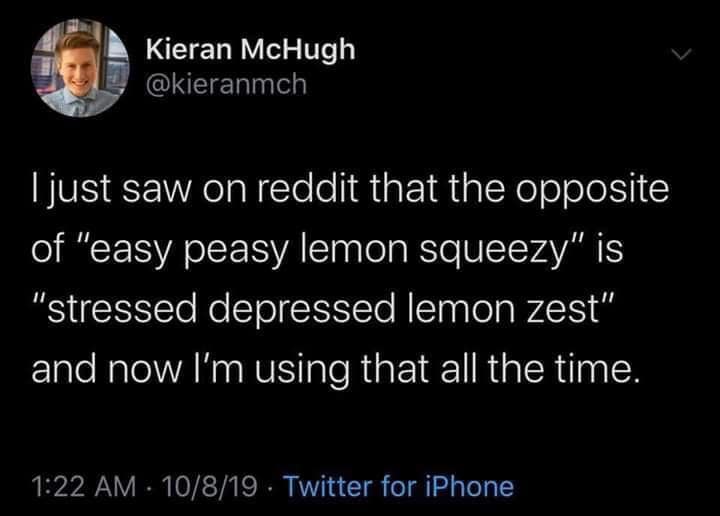The height and width of the screenshot is (516, 720).
Task: Open the Twitter for iPhone source link
Action: pyautogui.click(x=399, y=487)
